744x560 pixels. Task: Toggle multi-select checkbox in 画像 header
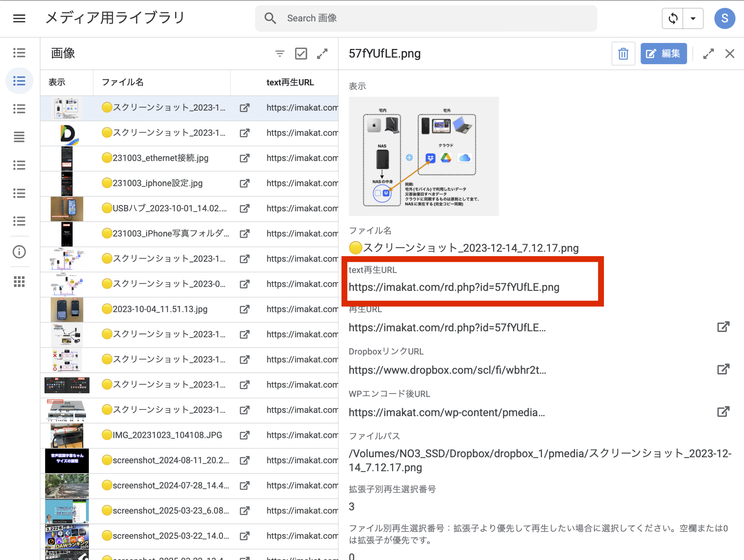301,53
